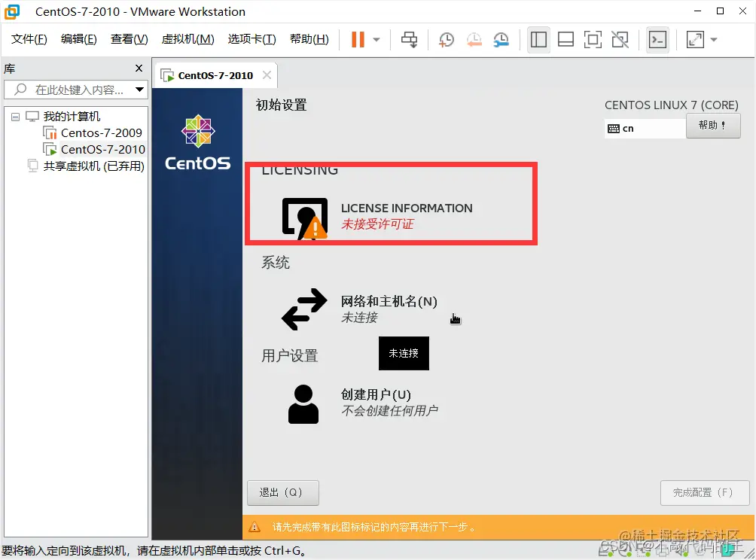Select 共享虚拟机 (已弃用) tree item
Screen dimensions: 756x560
[93, 166]
